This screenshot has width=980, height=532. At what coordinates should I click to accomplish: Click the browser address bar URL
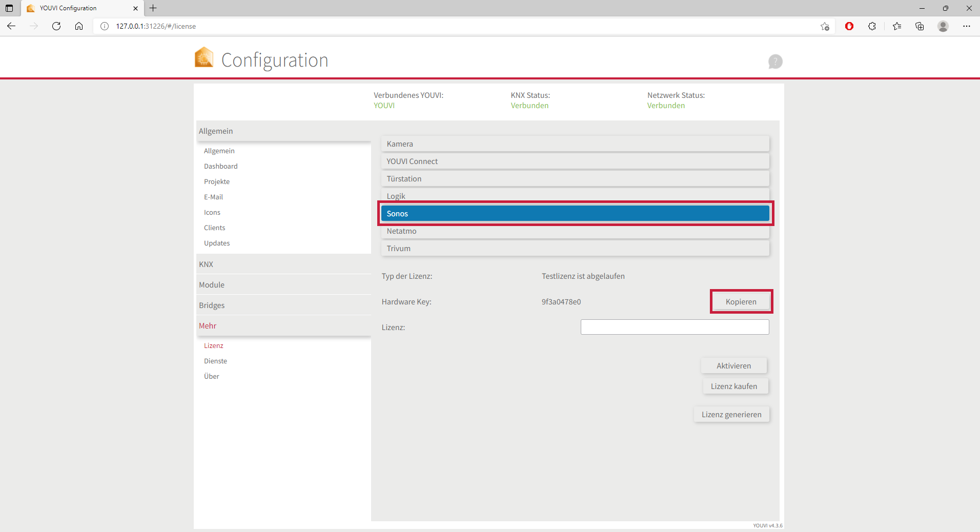tap(156, 26)
